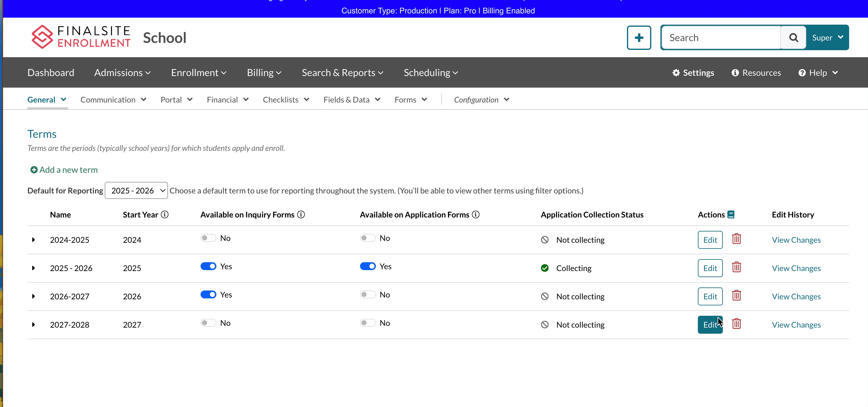Click info icon beside Available on Inquiry Forms
Screen dimensions: 868x407
[x=301, y=215]
